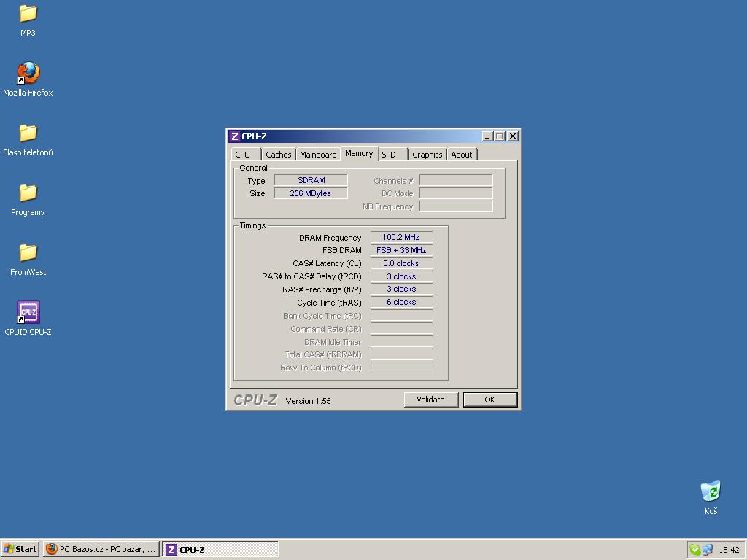The width and height of the screenshot is (747, 560).
Task: Click the OK button in CPU-Z
Action: click(489, 400)
